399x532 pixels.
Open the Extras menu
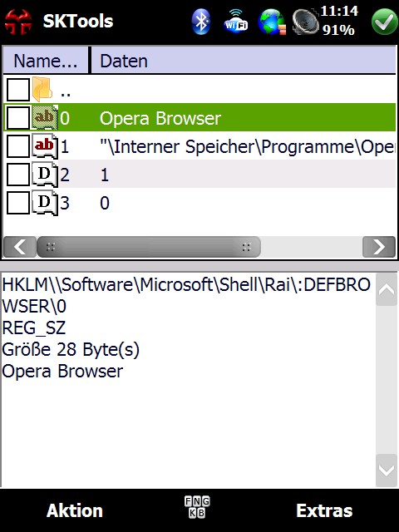click(x=324, y=510)
